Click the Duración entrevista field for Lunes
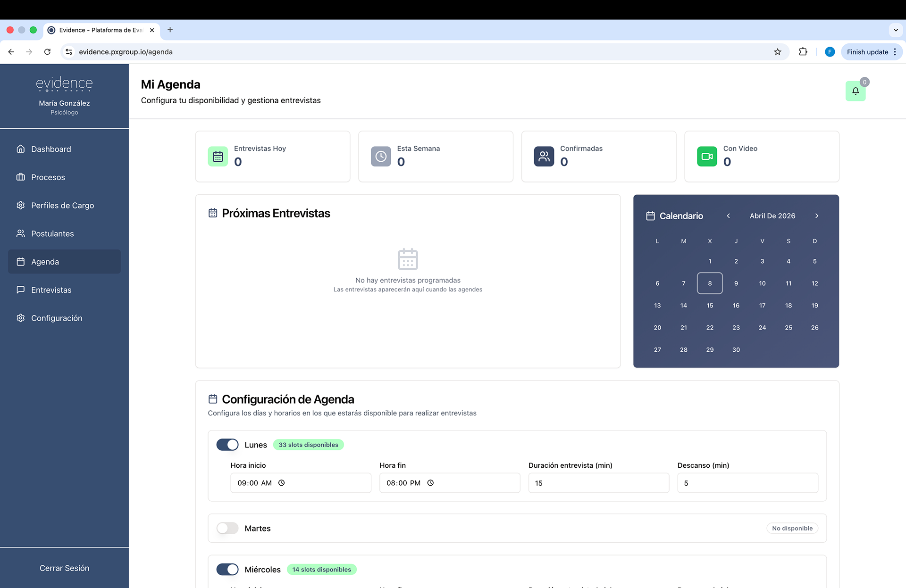The width and height of the screenshot is (906, 588). click(x=598, y=483)
